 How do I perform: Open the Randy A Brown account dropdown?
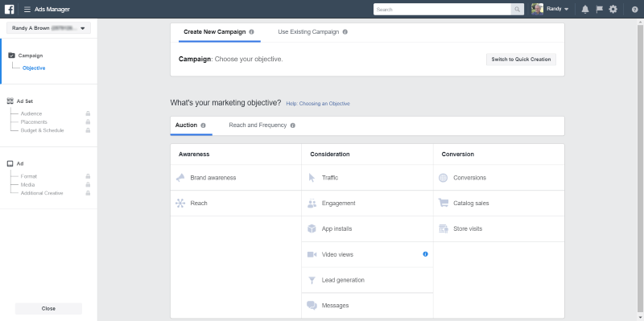pos(48,28)
